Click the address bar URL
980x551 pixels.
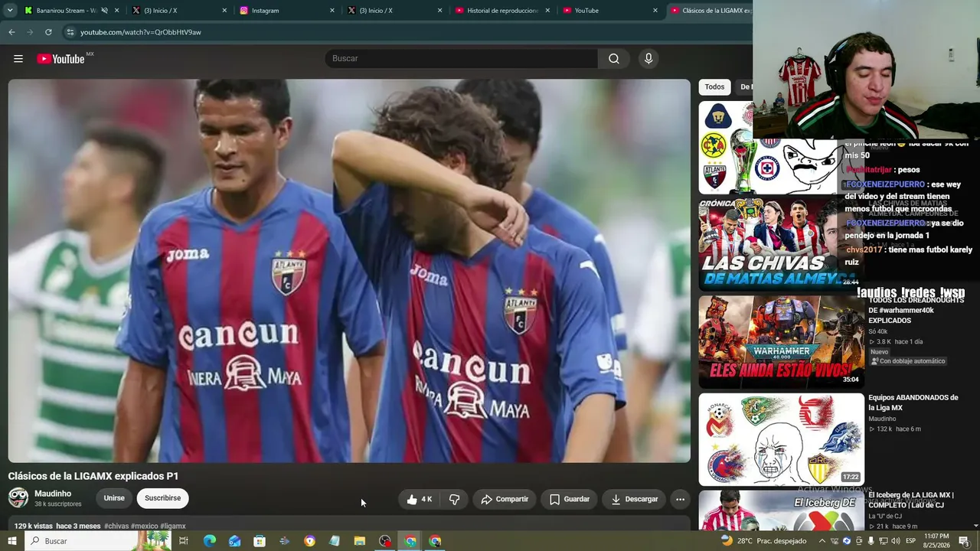pyautogui.click(x=141, y=32)
